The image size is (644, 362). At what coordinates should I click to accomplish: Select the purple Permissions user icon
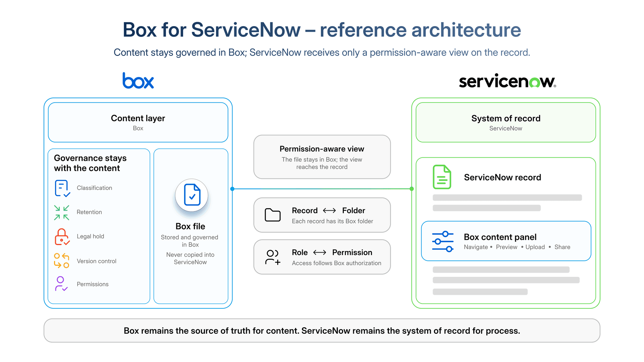(x=61, y=284)
